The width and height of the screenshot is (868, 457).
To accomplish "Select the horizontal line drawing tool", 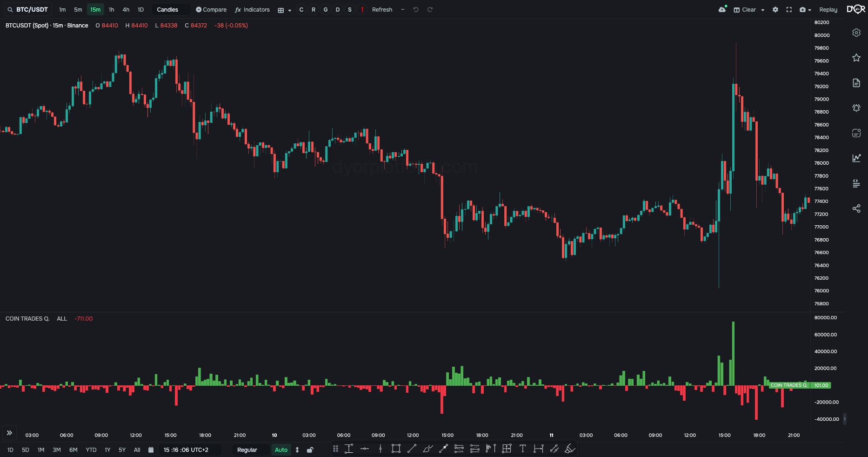I will 365,449.
